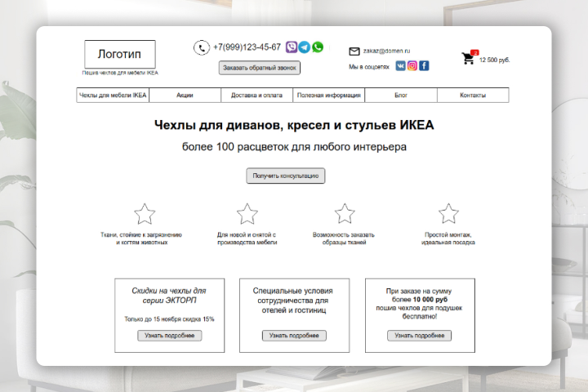Click the 'Логотип' logo box
The height and width of the screenshot is (392, 588).
coord(120,55)
